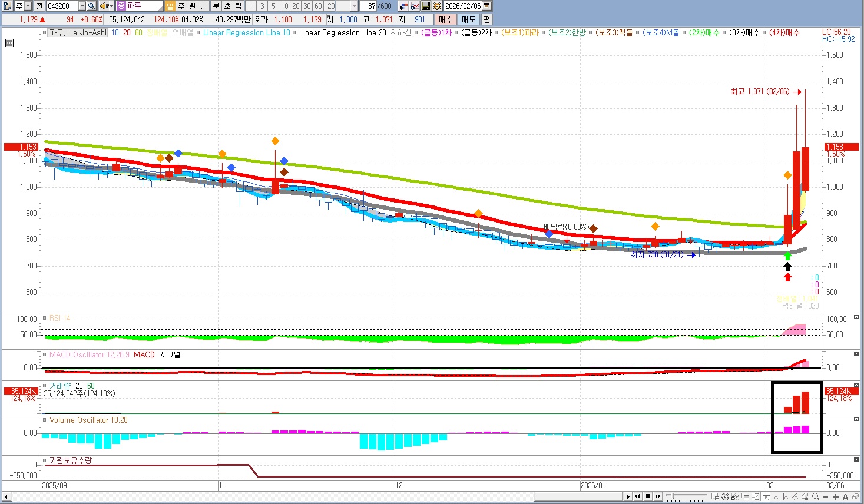This screenshot has width=864, height=504.
Task: Zoom in with the plus icon
Action: pyautogui.click(x=836, y=496)
